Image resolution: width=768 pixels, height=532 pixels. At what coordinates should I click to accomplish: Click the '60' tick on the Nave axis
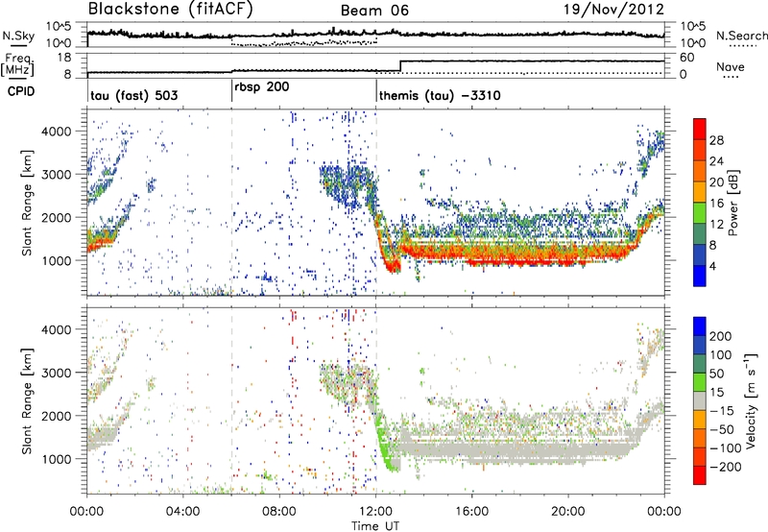(687, 58)
